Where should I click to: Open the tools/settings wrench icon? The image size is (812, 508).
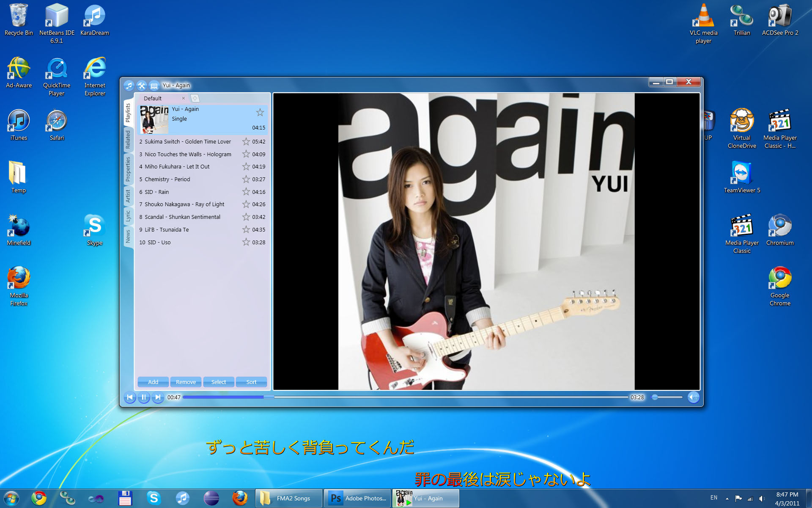[x=142, y=86]
